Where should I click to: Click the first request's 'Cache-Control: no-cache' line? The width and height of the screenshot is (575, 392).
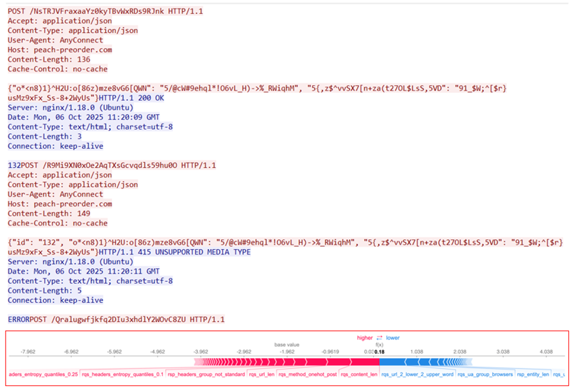[x=57, y=69]
